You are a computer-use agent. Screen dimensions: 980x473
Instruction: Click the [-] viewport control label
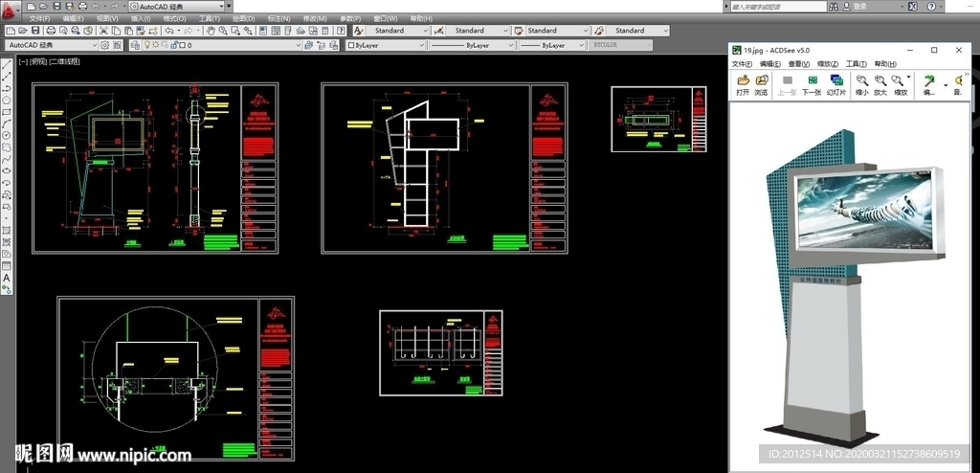(x=23, y=61)
